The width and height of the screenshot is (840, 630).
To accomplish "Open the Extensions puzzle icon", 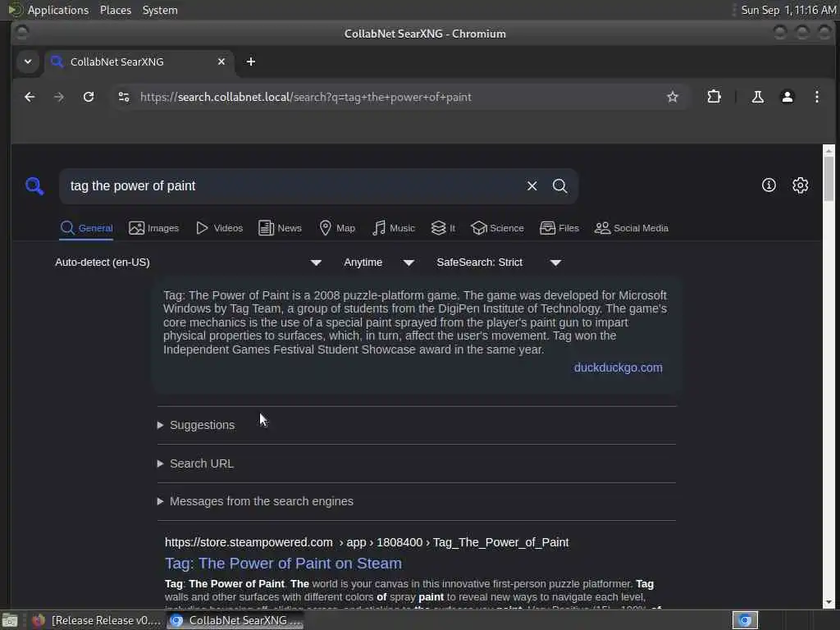I will click(x=714, y=97).
